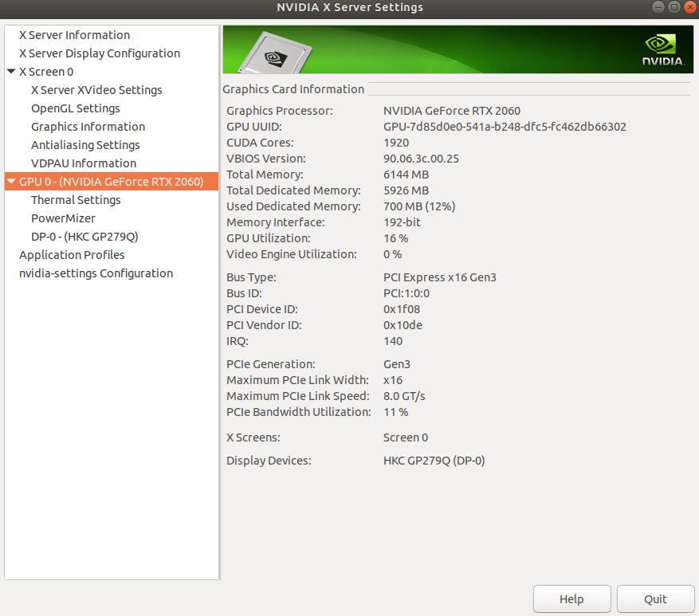Click the VBIOS Version value 90.06.3c.00.25
This screenshot has height=616, width=699.
422,159
